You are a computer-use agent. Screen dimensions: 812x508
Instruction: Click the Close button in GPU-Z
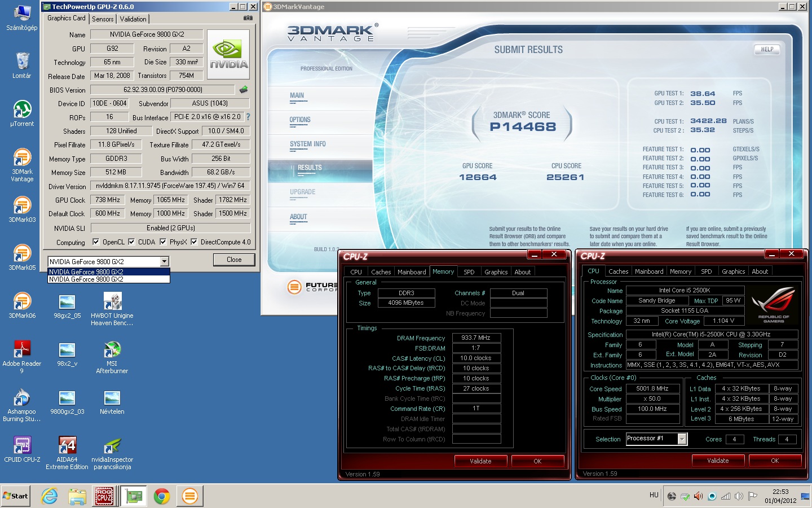(x=234, y=260)
